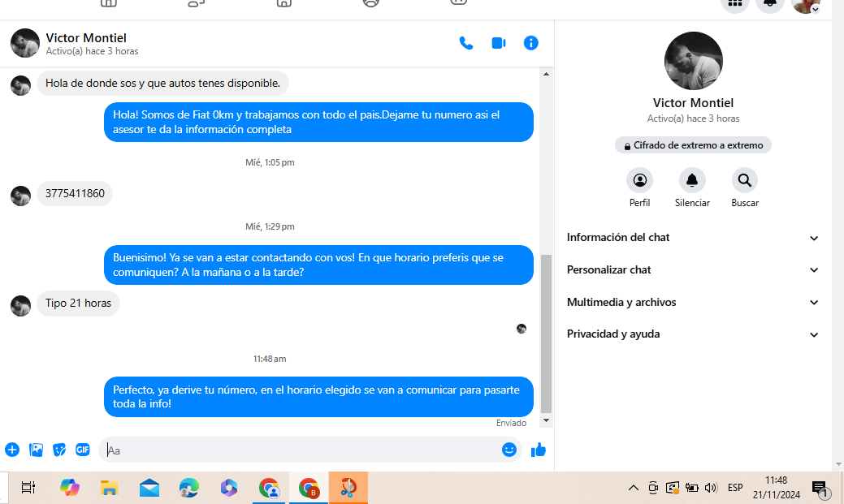
Task: Open the ESP language indicator
Action: click(735, 488)
